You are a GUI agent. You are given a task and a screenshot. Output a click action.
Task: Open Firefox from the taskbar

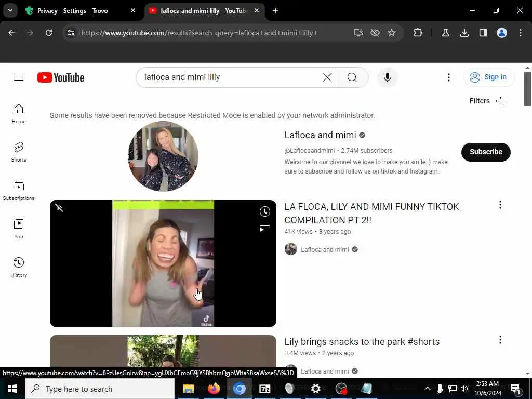point(214,389)
